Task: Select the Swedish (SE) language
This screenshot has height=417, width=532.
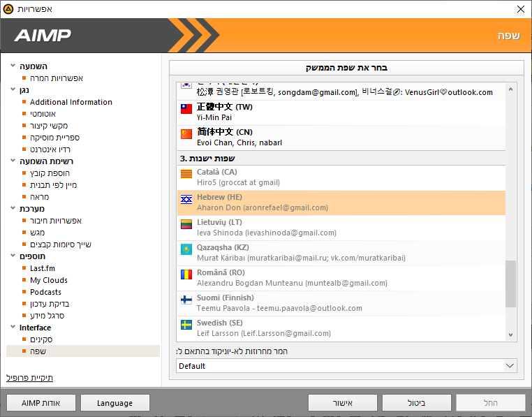Action: (x=341, y=329)
